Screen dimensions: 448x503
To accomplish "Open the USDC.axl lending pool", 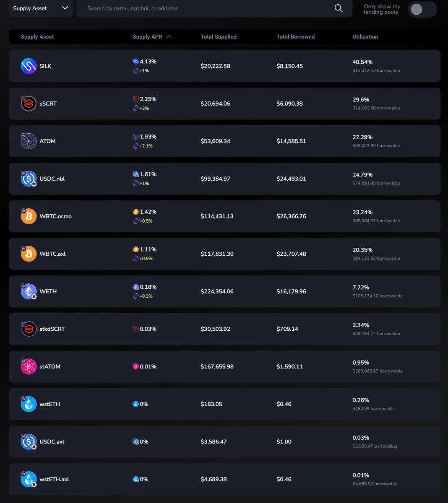I will (x=224, y=442).
